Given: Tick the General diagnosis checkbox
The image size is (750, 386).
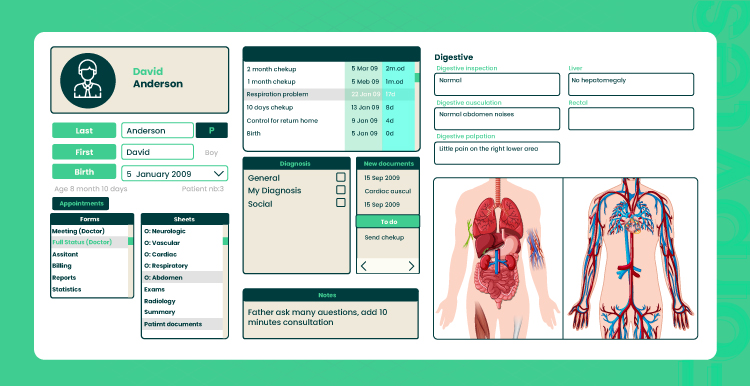Looking at the screenshot, I should (341, 177).
